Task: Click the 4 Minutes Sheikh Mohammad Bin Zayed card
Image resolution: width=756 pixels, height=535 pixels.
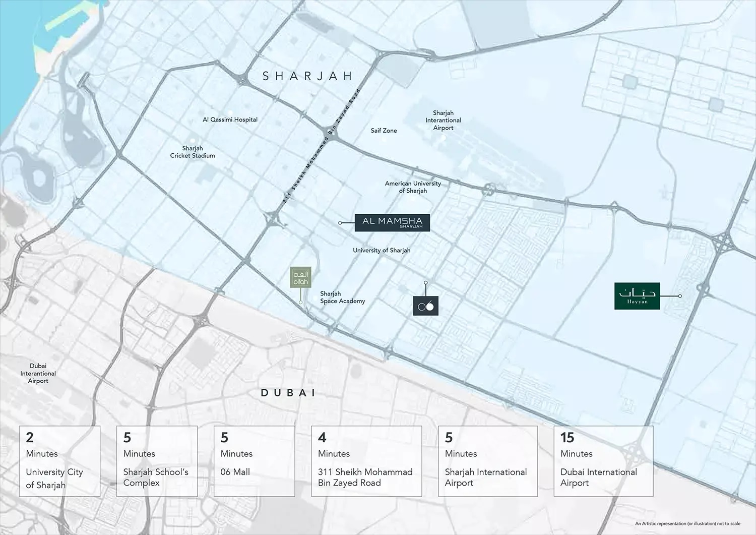Action: tap(366, 460)
